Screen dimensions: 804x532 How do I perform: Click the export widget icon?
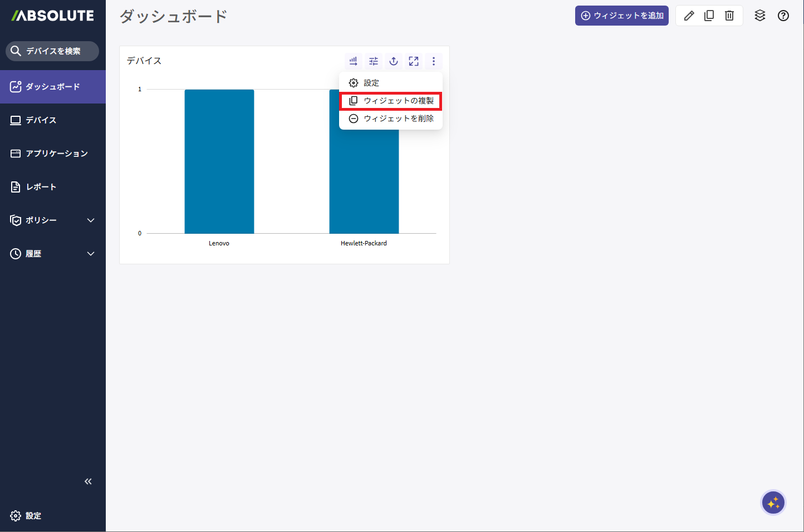394,61
